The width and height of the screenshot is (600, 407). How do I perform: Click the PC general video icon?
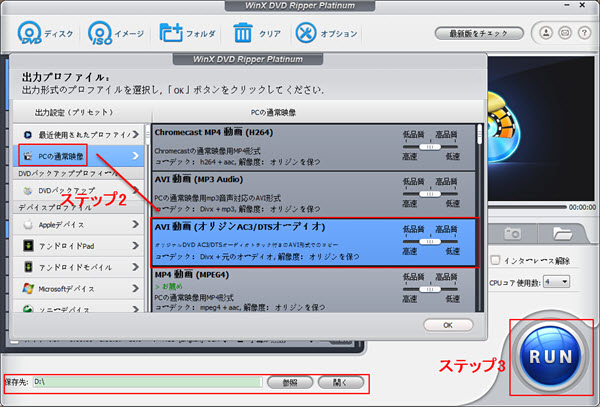tap(28, 156)
